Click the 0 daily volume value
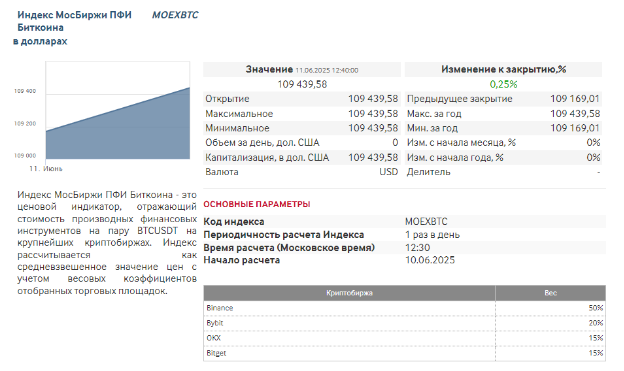624x371 pixels. pos(395,143)
